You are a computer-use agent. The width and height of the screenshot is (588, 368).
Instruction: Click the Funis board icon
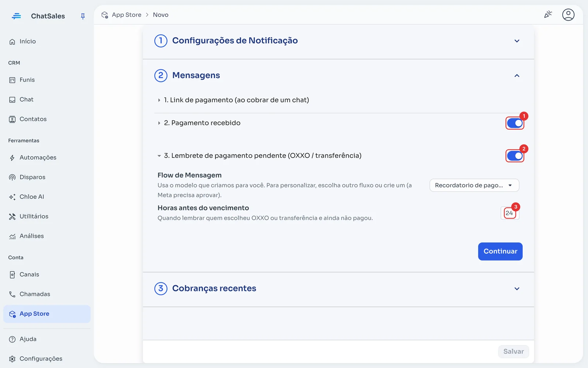pos(12,80)
